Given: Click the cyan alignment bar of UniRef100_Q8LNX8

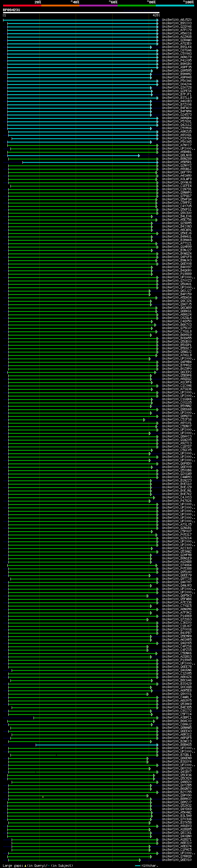Looking at the screenshot, I should [x=73, y=156].
